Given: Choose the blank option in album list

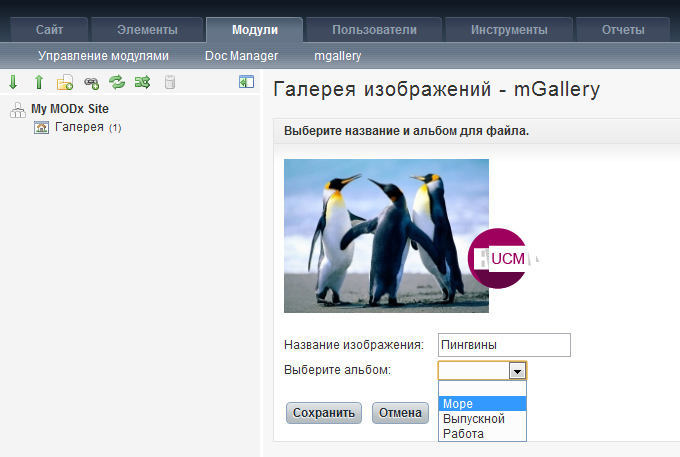Looking at the screenshot, I should click(x=483, y=389).
